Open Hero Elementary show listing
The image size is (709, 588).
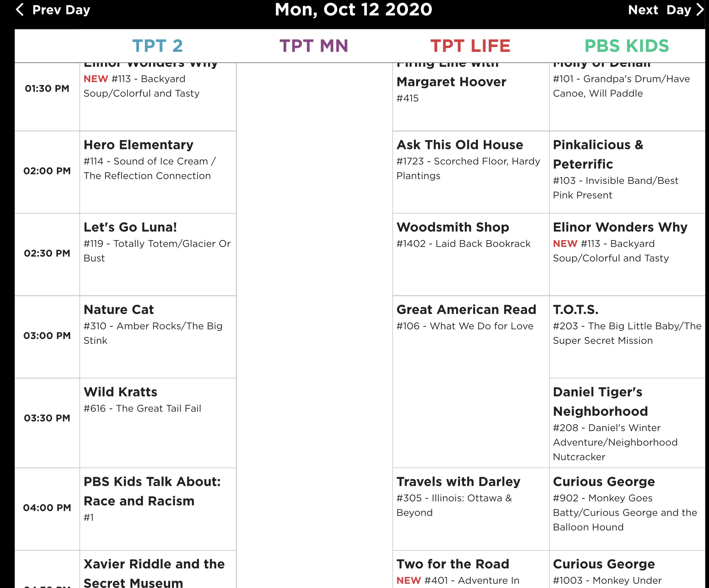139,145
